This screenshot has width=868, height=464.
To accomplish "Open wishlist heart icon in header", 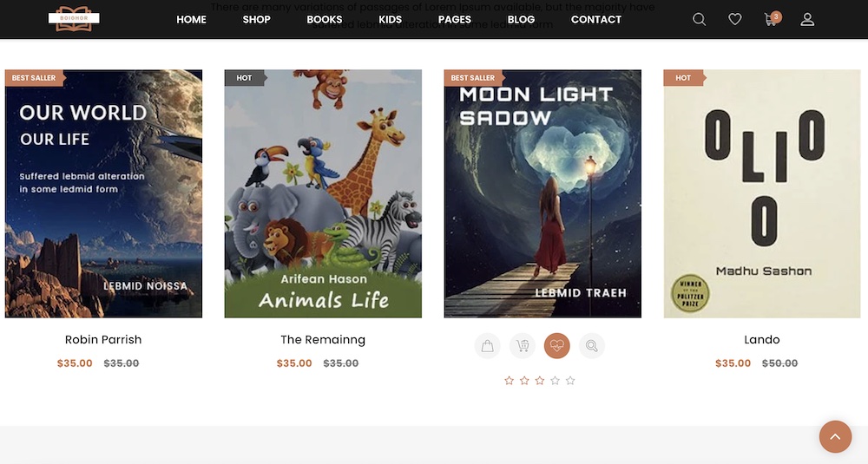I will 734,19.
